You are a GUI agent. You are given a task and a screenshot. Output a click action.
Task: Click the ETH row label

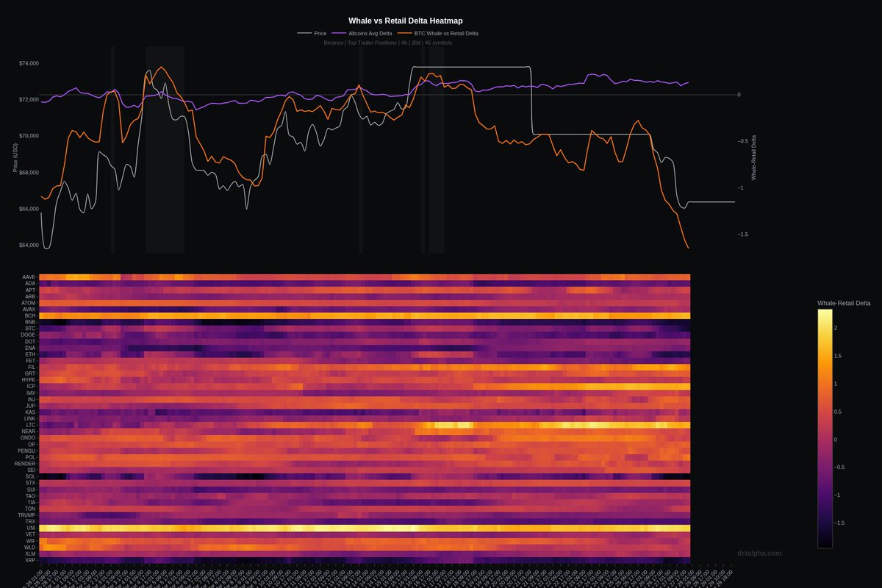(30, 354)
